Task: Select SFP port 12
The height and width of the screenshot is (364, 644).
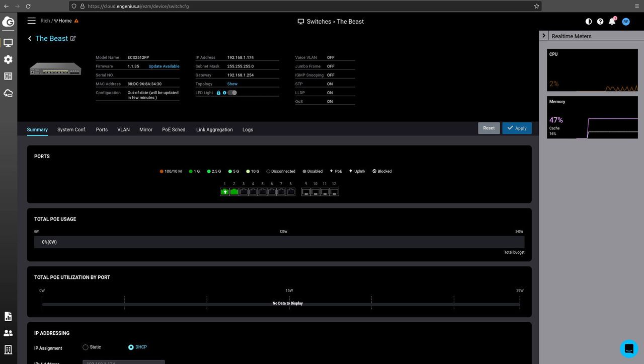Action: coord(334,192)
